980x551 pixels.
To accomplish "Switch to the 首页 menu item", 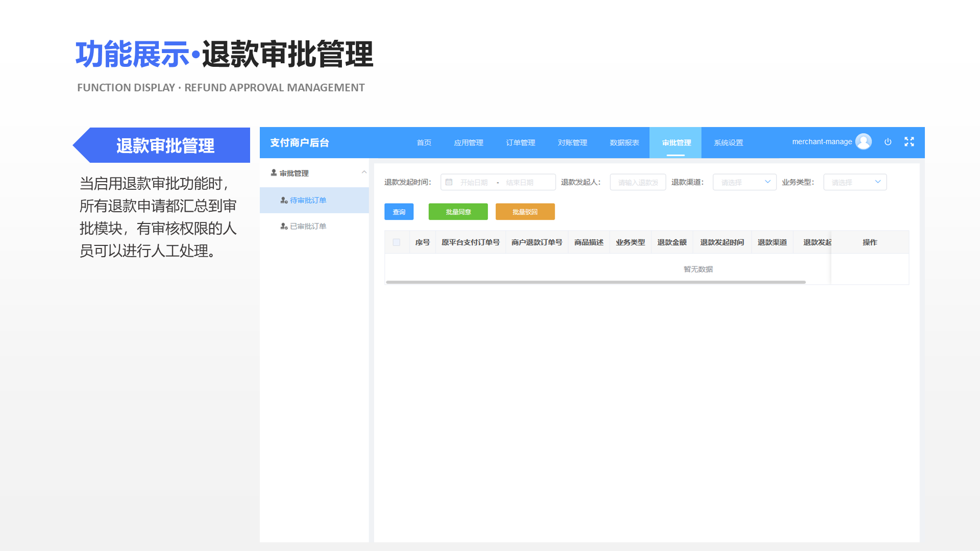I will tap(424, 142).
